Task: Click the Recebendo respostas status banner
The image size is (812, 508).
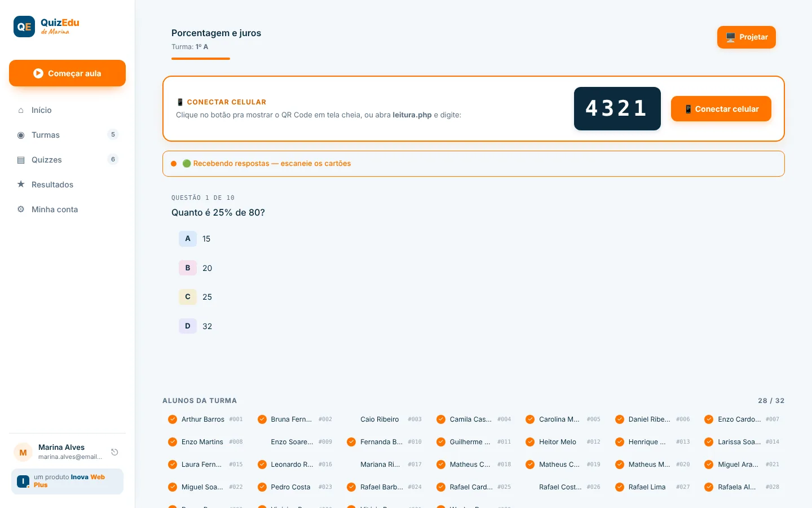Action: pyautogui.click(x=474, y=164)
